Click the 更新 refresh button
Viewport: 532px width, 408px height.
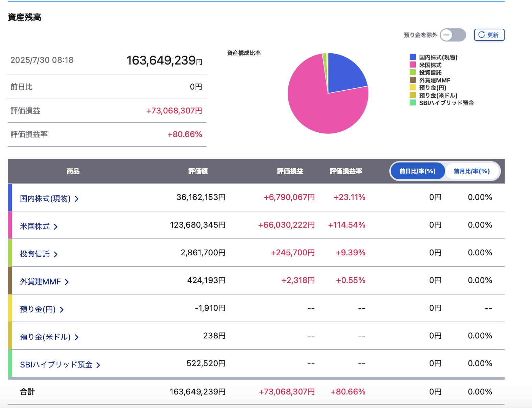[x=489, y=35]
